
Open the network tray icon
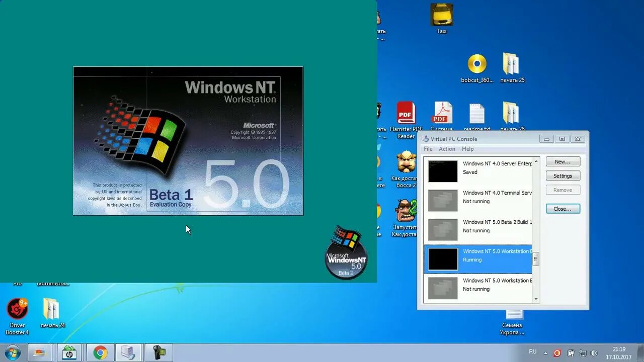tap(583, 353)
